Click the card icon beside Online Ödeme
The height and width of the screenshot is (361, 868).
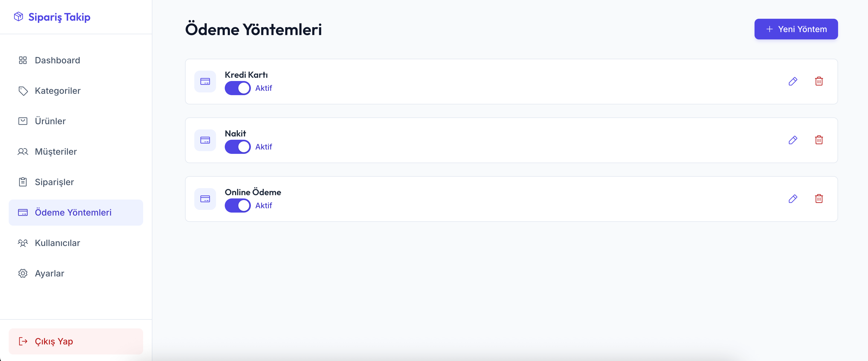coord(205,199)
